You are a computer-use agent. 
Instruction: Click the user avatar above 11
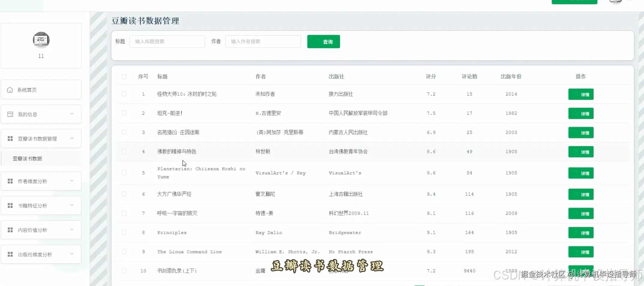[41, 40]
